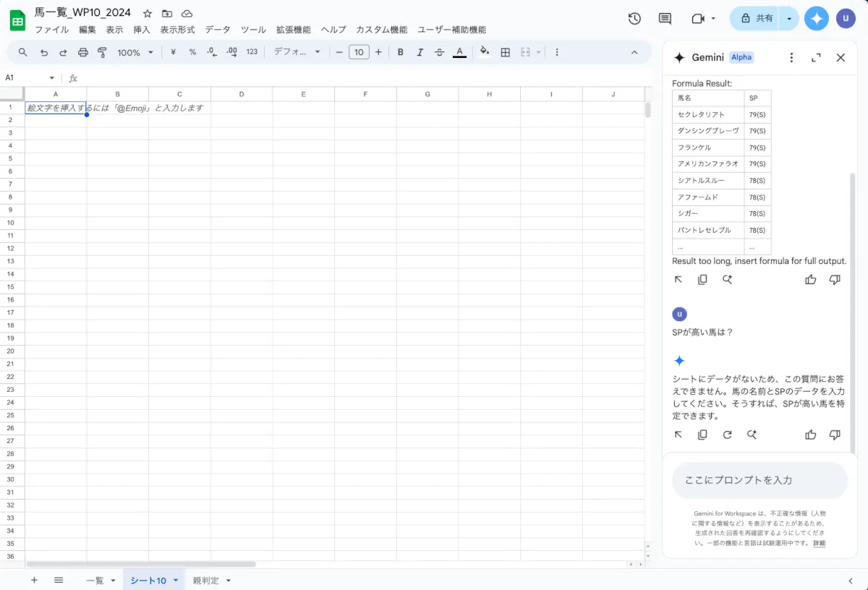
Task: Open the fill color picker
Action: 485,52
